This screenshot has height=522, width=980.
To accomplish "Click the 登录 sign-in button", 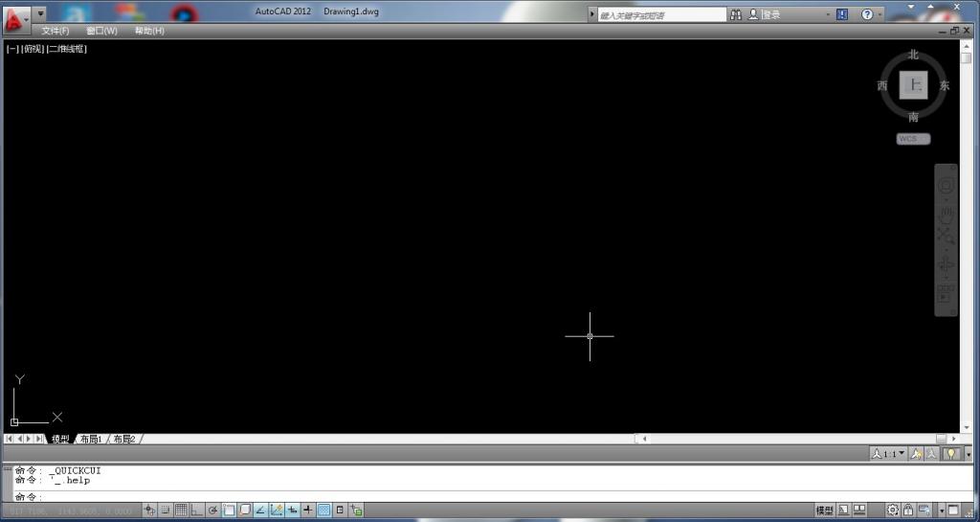I will [x=765, y=14].
